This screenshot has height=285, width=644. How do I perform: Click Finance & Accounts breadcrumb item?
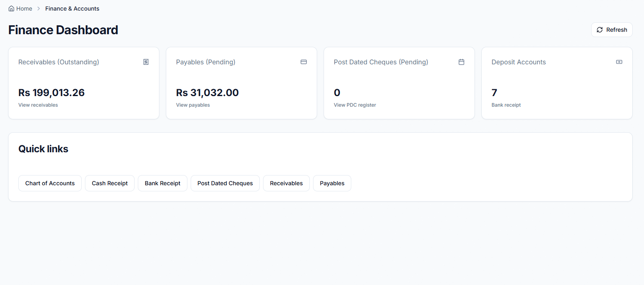(x=72, y=9)
